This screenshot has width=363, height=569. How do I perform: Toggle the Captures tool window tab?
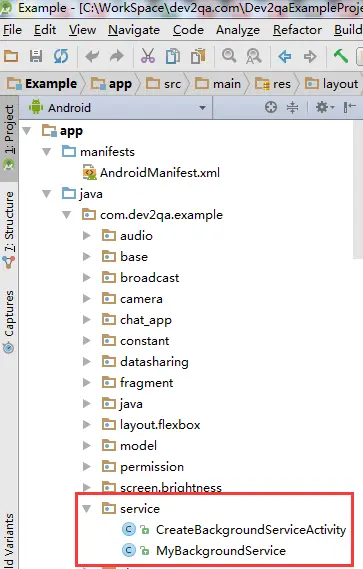pyautogui.click(x=9, y=322)
